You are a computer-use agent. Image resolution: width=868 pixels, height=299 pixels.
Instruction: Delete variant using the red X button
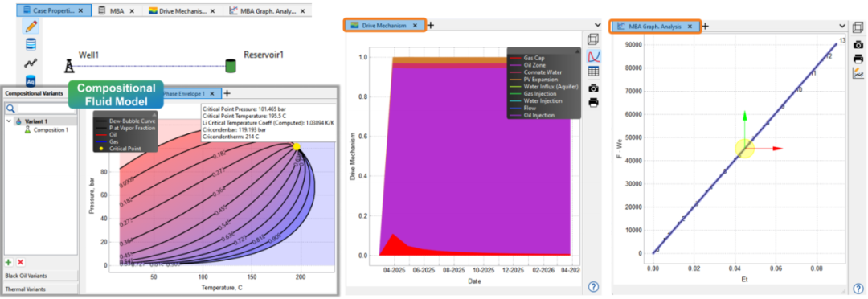click(20, 262)
